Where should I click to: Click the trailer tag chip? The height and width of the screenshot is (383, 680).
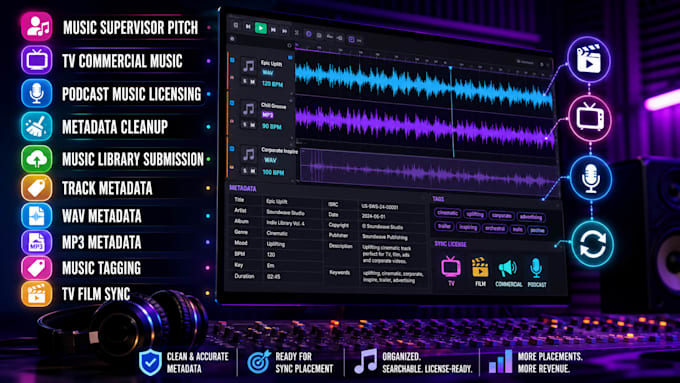coord(444,226)
